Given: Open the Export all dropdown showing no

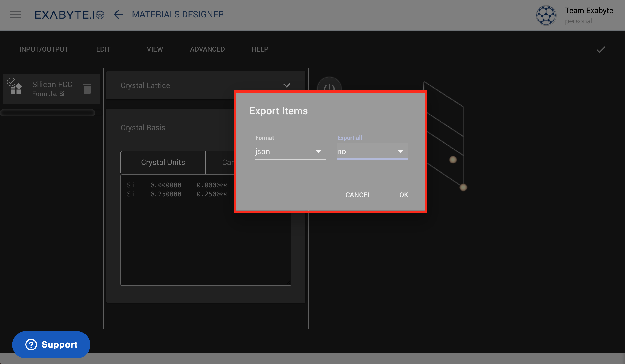Looking at the screenshot, I should (x=372, y=152).
